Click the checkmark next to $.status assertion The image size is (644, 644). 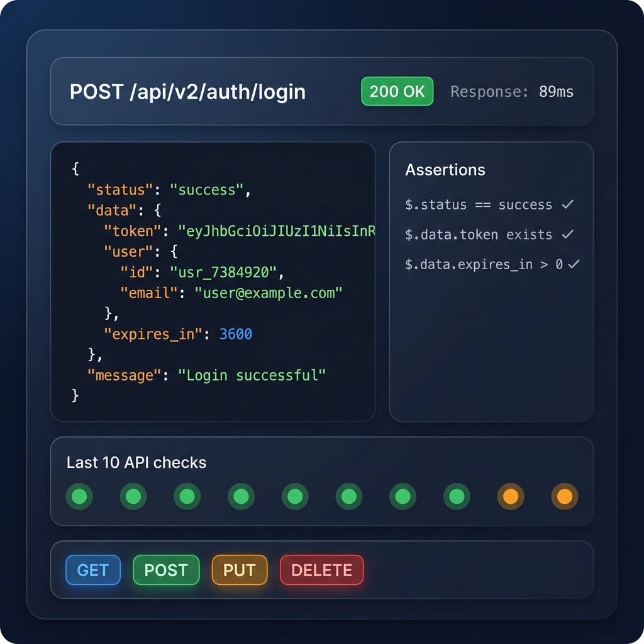[567, 204]
